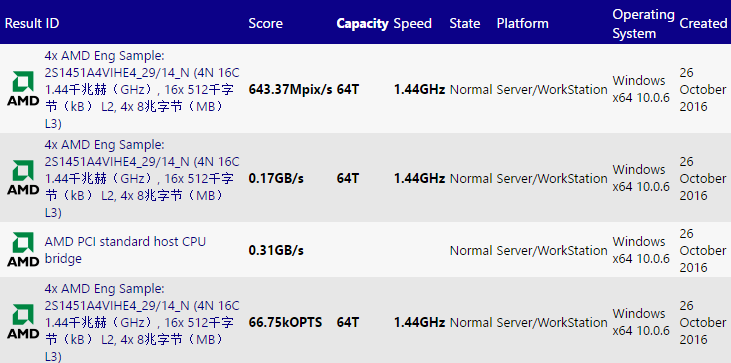Open the Eng Sample link scoring 0.17GB/s

tap(142, 178)
